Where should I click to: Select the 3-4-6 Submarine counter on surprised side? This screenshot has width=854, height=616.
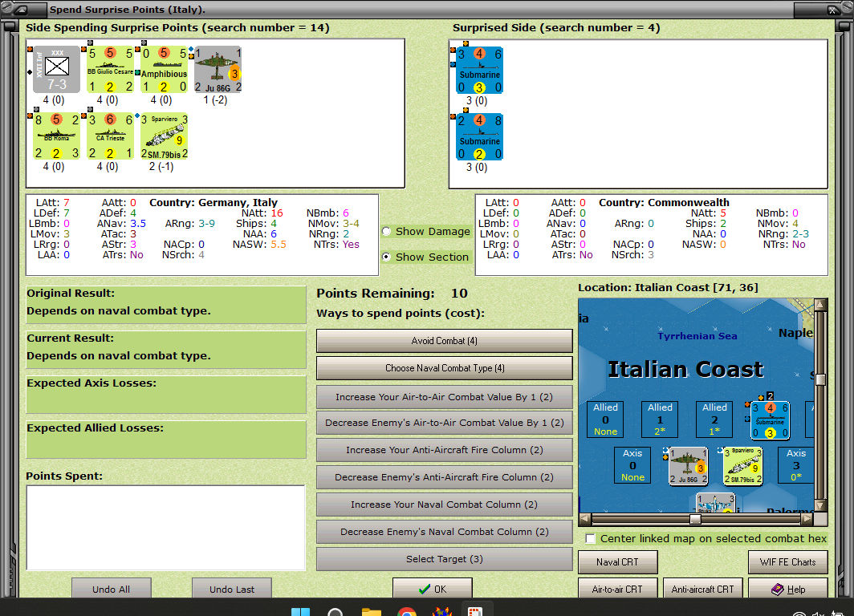tap(479, 71)
